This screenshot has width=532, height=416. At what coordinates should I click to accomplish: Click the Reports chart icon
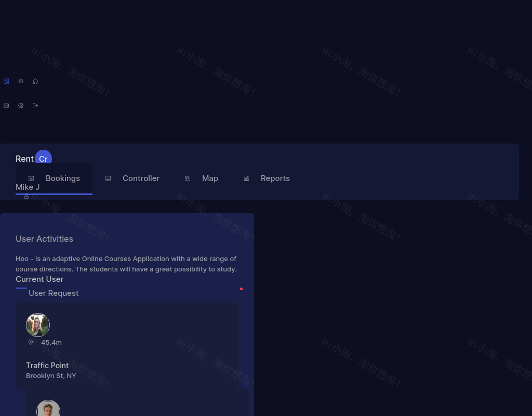tap(246, 178)
